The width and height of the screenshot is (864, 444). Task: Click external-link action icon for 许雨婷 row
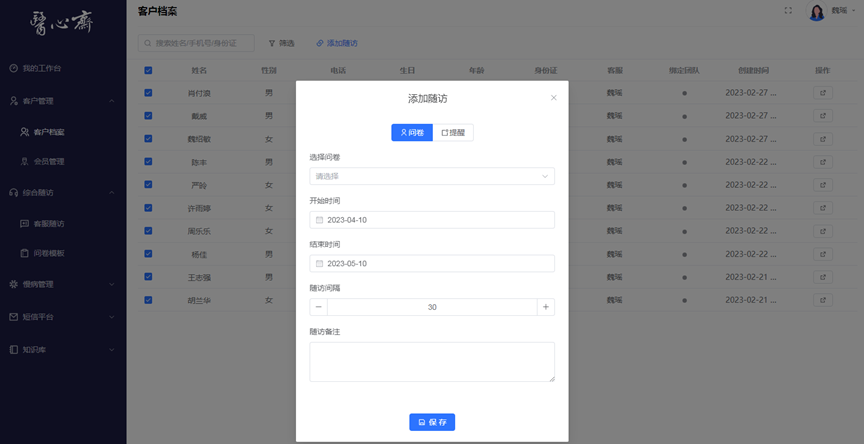point(823,208)
